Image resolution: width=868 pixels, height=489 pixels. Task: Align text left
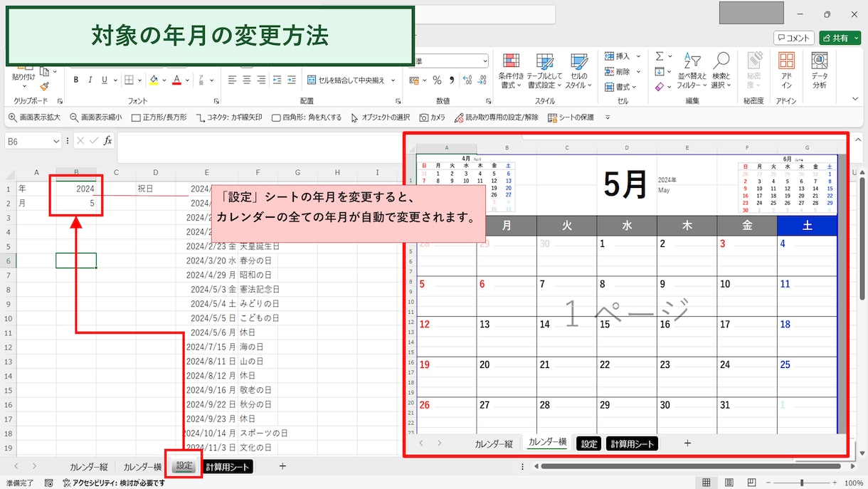232,80
